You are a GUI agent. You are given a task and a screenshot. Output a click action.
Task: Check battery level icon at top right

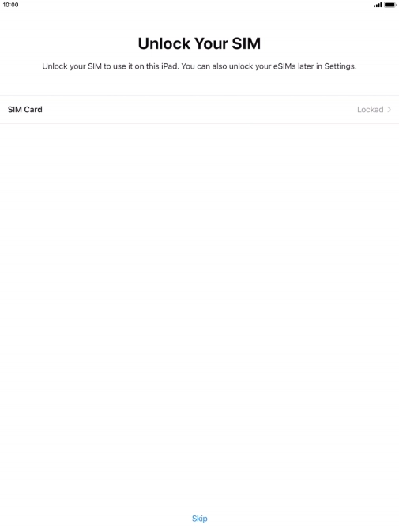(390, 5)
